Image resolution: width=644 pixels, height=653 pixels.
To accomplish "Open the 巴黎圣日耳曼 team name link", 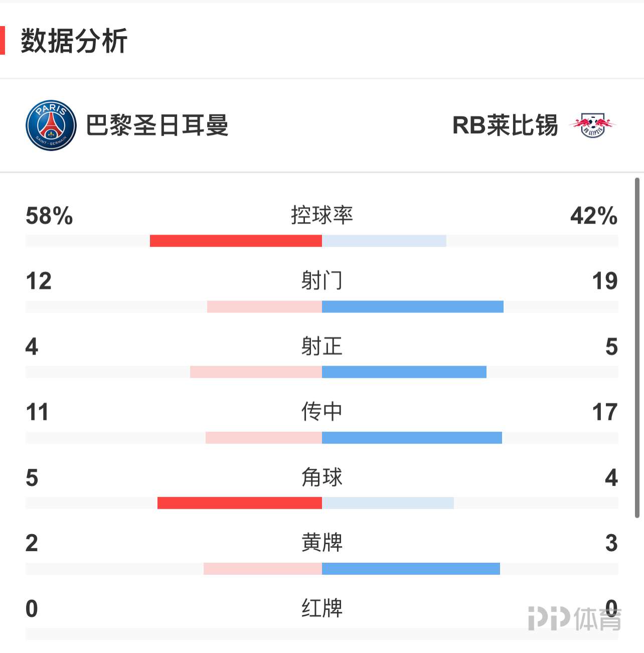I will pyautogui.click(x=157, y=125).
